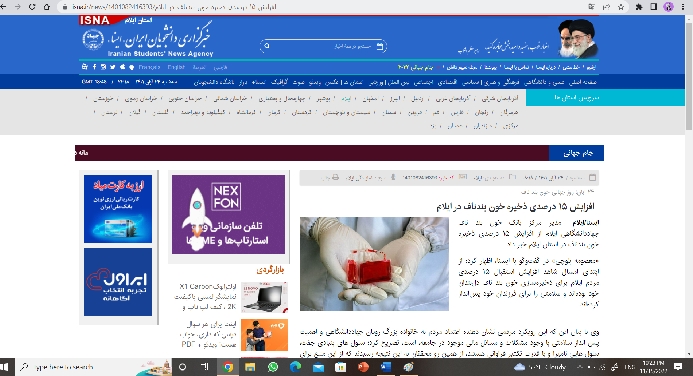Open Microsoft Edge from the taskbar
The width and height of the screenshot is (693, 376).
click(295, 367)
